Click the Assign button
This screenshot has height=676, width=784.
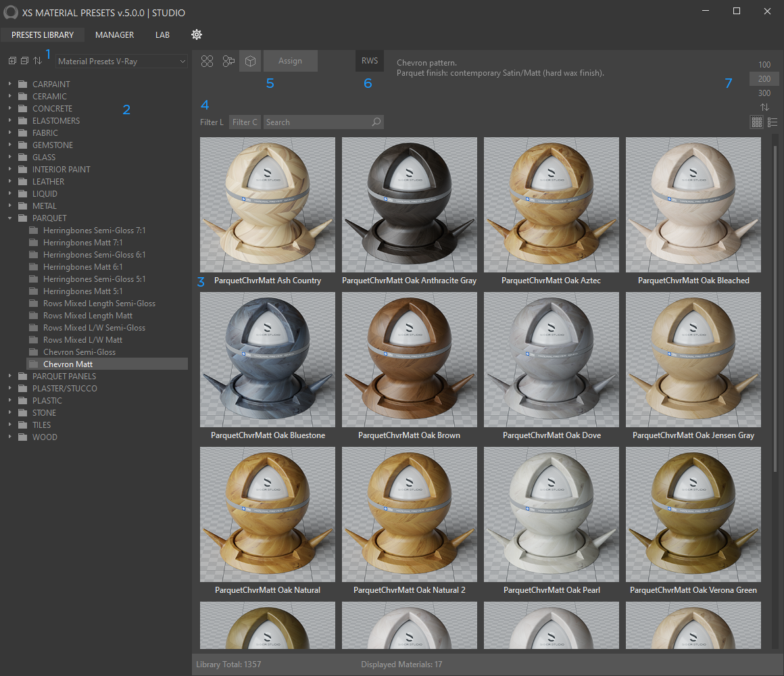click(290, 60)
